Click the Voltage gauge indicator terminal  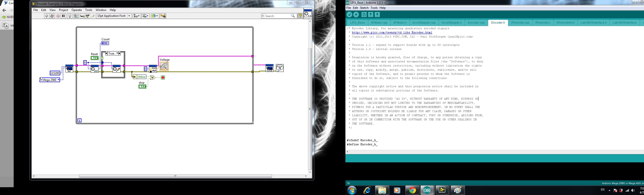point(164,66)
